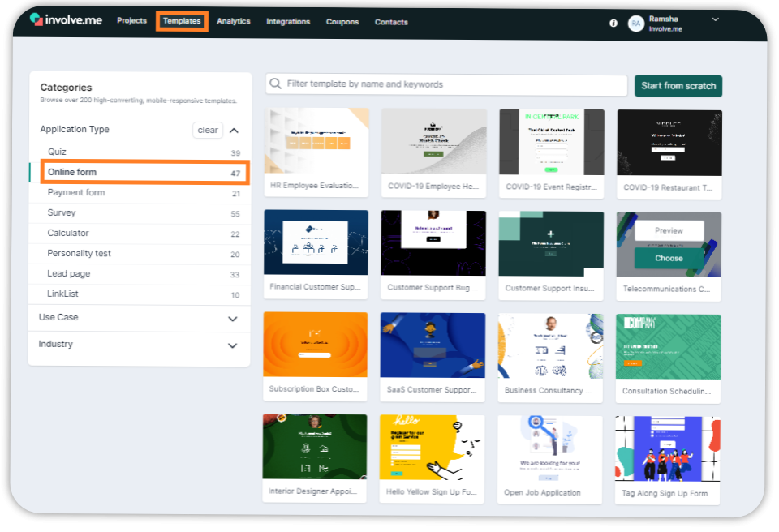Screen dimensions: 779x532
Task: Go to the Integrations tab
Action: [x=288, y=22]
